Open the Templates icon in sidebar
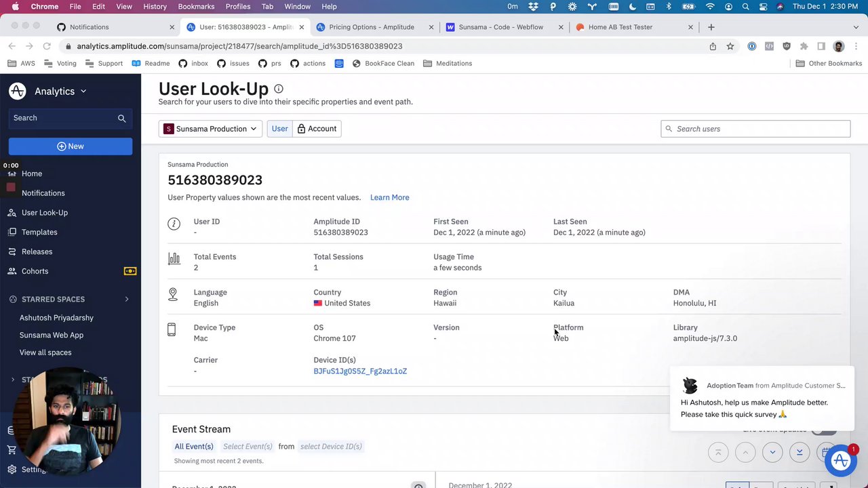Screen dimensions: 868x488 click(x=12, y=232)
